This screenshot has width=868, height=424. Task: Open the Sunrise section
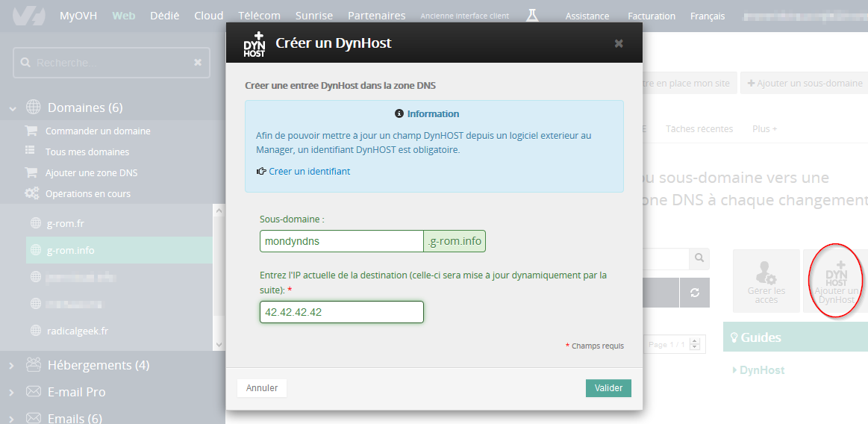point(314,16)
